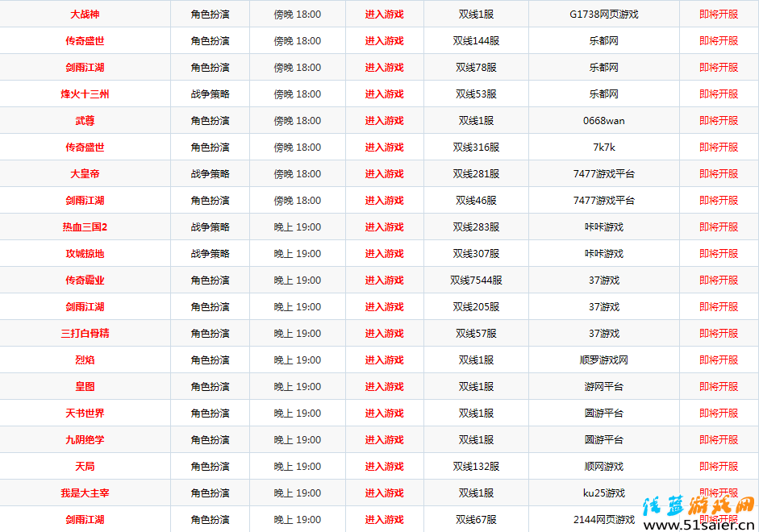Open the 热血三国2 game link

(x=85, y=227)
